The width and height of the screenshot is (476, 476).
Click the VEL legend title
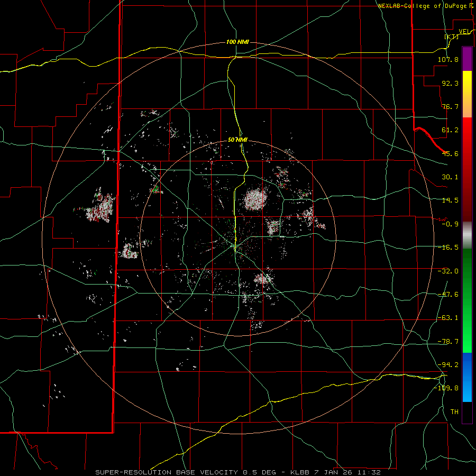(x=464, y=32)
